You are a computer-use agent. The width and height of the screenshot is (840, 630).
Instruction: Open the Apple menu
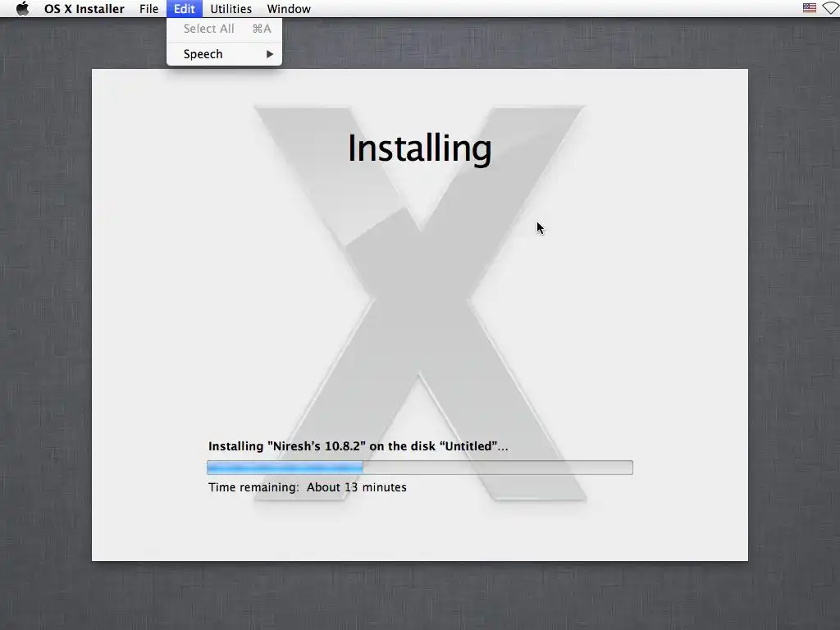(22, 8)
